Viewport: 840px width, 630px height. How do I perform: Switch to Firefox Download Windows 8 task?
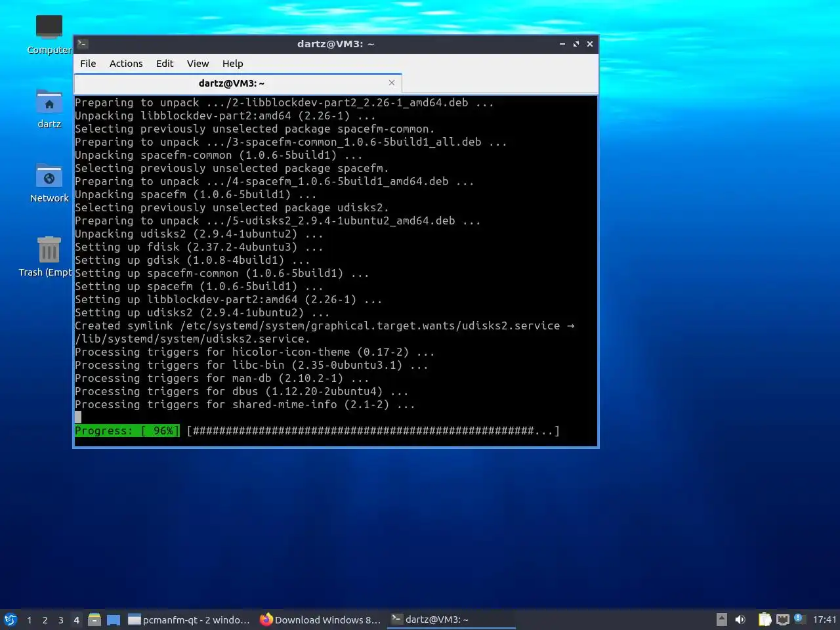point(320,619)
